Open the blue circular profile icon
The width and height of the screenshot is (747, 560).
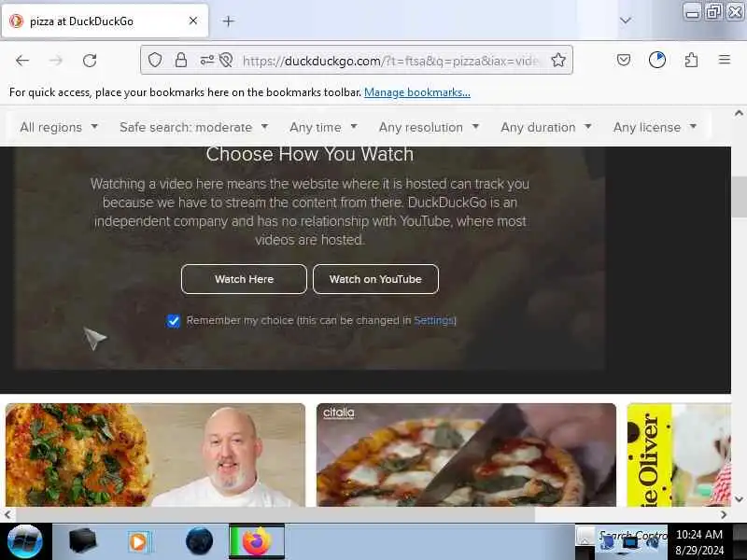(657, 60)
